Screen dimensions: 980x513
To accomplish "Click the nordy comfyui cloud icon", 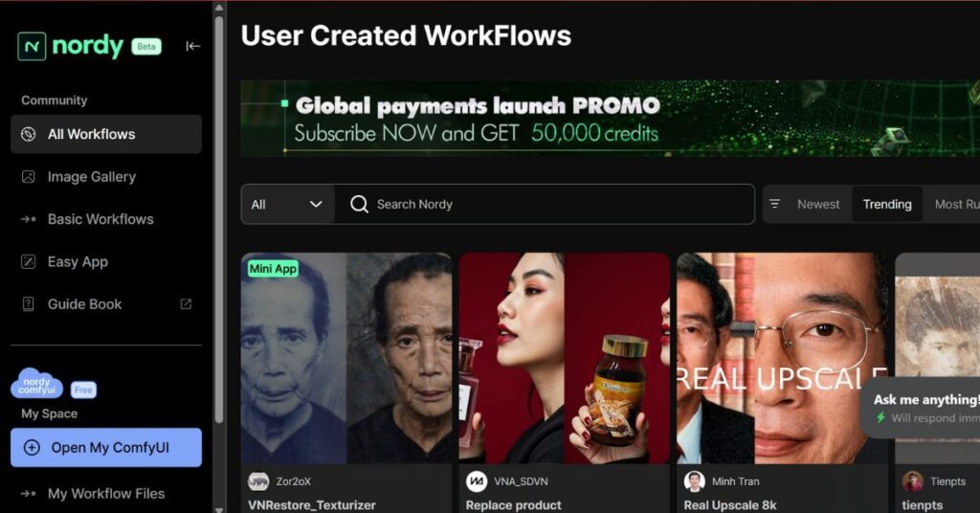I will point(37,385).
